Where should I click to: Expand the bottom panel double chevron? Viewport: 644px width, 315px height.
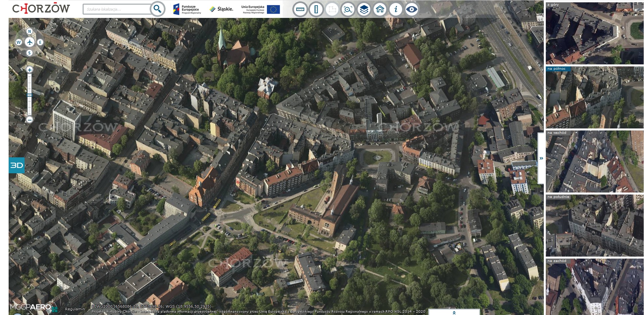coord(454,312)
